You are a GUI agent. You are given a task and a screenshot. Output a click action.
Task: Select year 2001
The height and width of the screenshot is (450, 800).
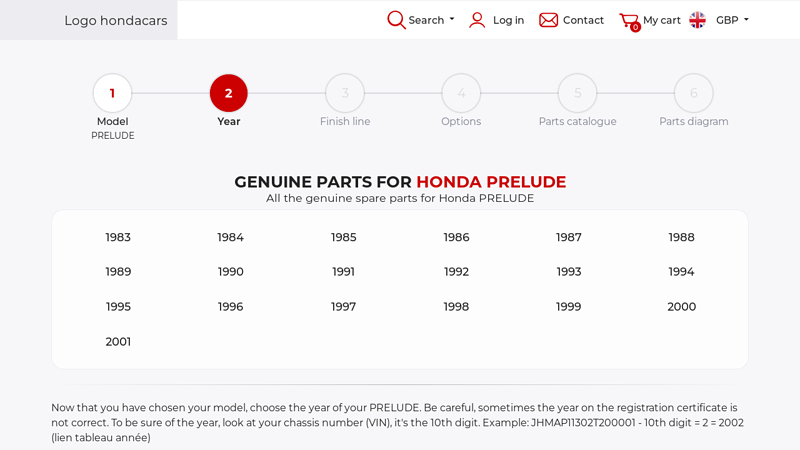click(118, 342)
